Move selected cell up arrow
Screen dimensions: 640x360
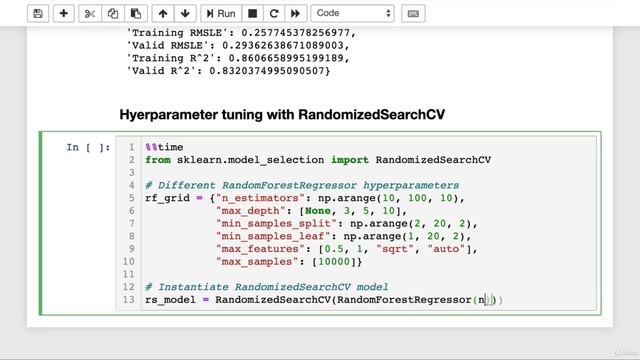pos(163,13)
